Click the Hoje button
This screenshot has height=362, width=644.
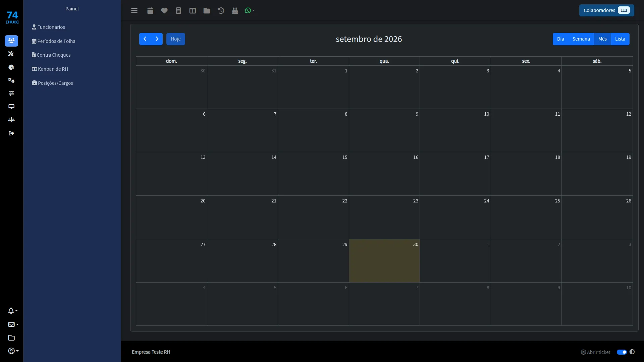coord(176,39)
